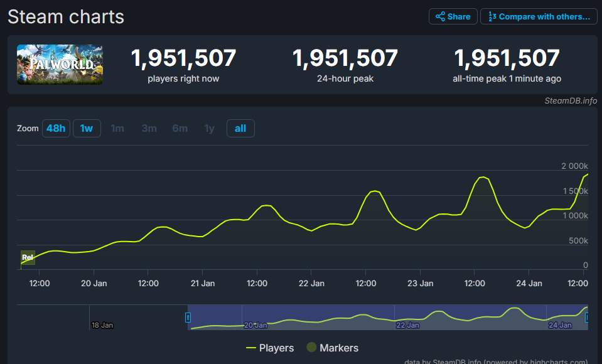This screenshot has width=602, height=364.
Task: Open Compare with others
Action: [539, 16]
